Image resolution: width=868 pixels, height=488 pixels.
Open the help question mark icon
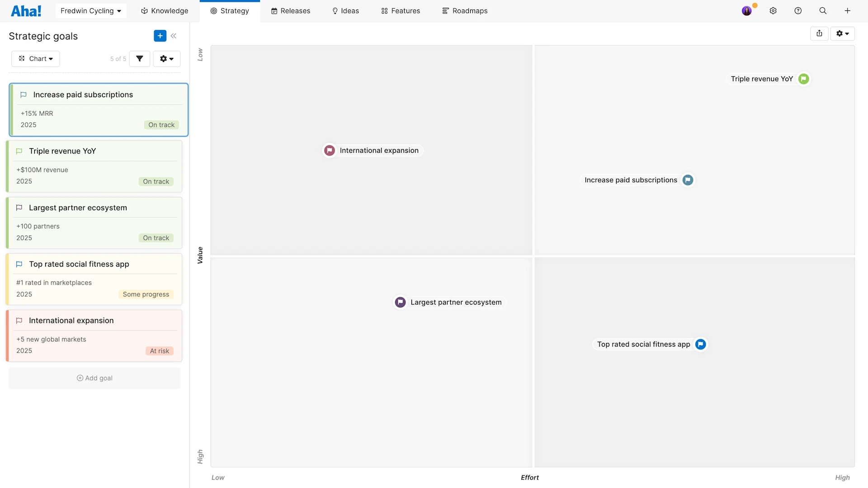pyautogui.click(x=798, y=11)
